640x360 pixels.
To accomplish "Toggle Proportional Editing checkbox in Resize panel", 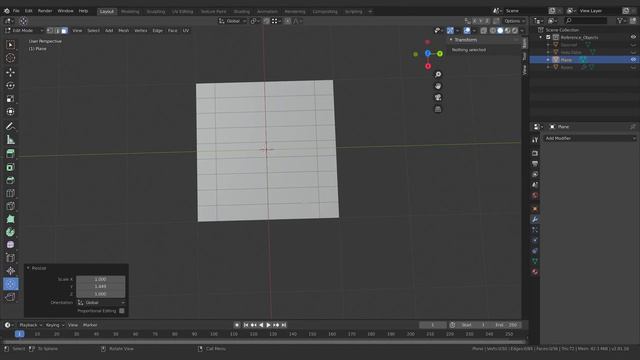I will [x=122, y=311].
